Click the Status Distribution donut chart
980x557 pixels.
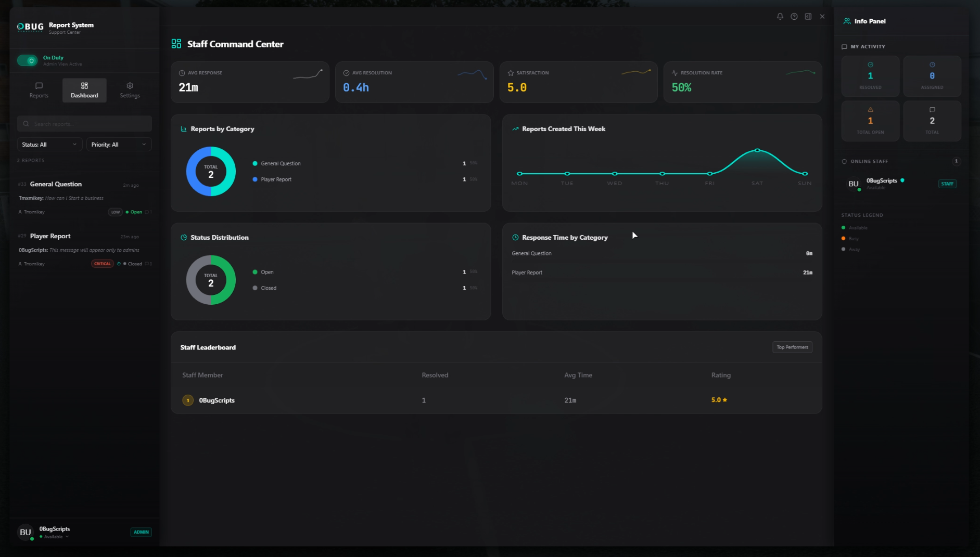click(211, 280)
